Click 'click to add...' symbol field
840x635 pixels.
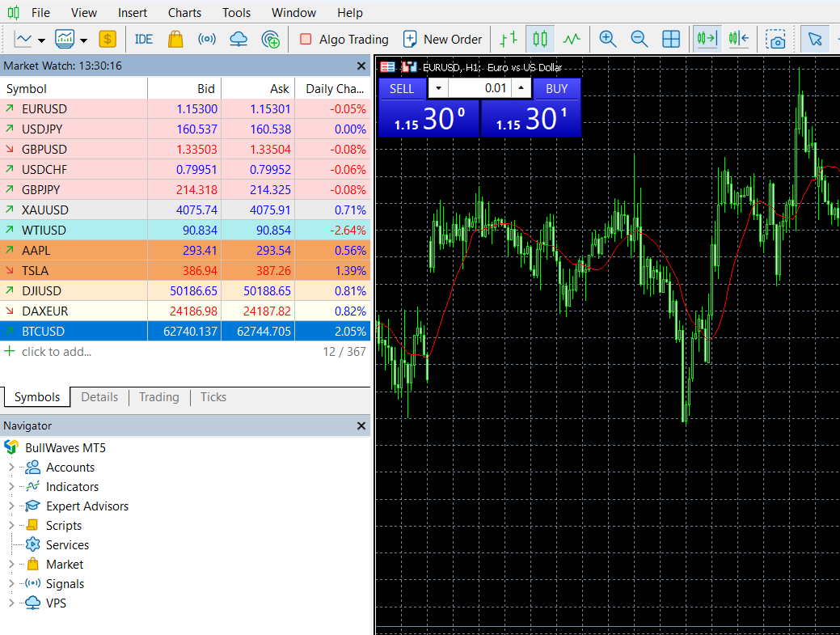tap(57, 352)
